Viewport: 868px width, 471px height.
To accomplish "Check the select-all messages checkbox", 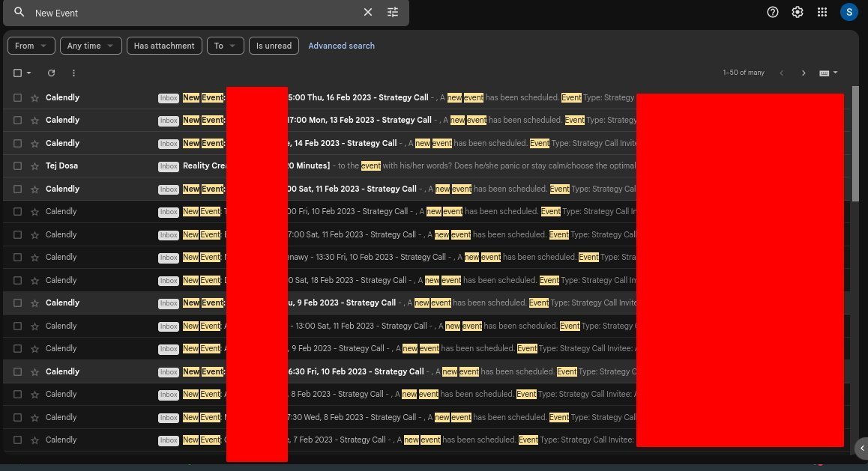I will coord(17,73).
